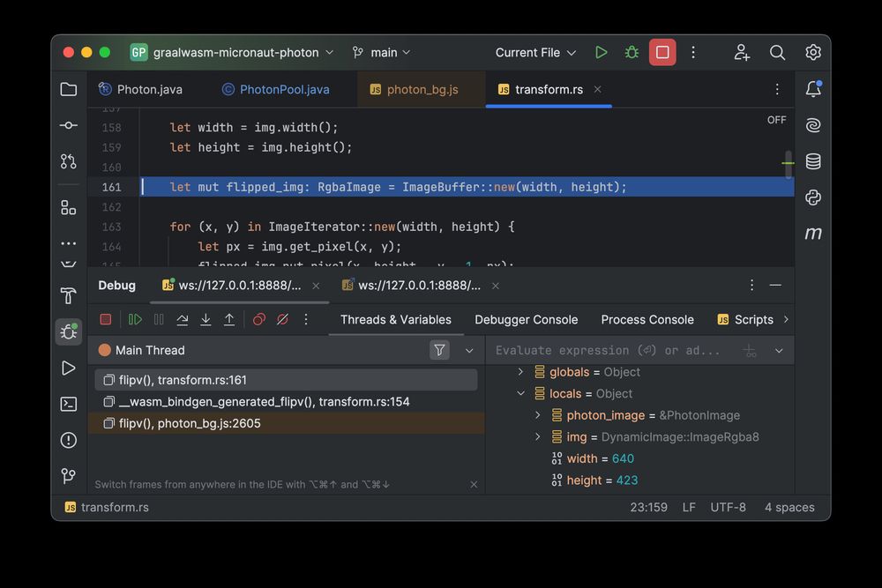Image resolution: width=882 pixels, height=588 pixels.
Task: Stop the running process in the title bar
Action: point(662,52)
